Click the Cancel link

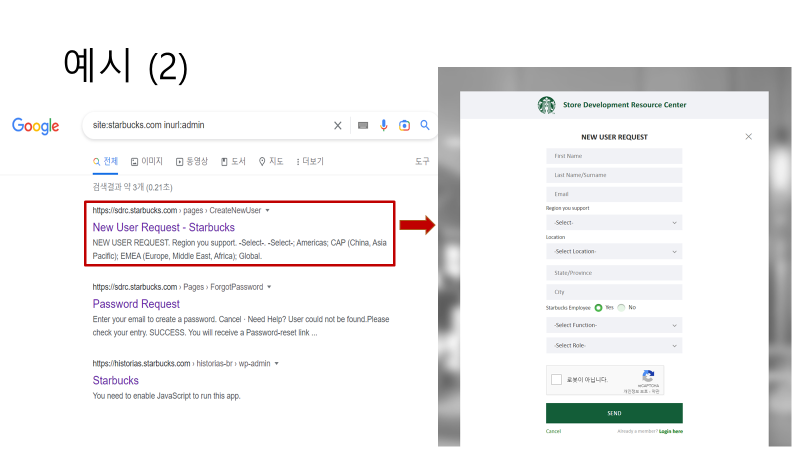(553, 432)
